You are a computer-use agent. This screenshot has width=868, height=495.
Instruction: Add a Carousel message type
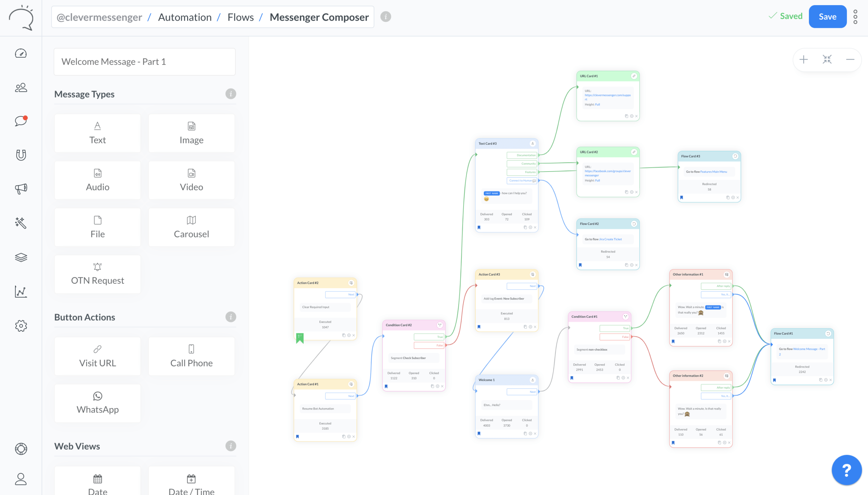(192, 227)
